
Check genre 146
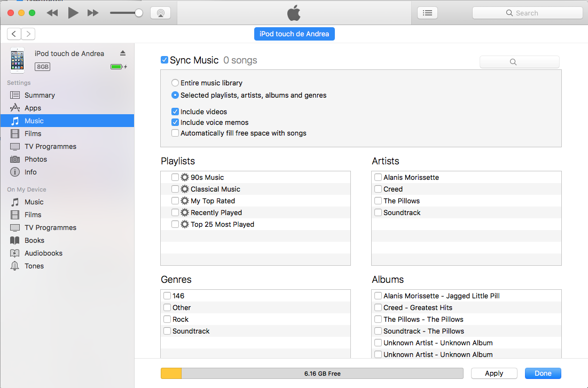[167, 296]
